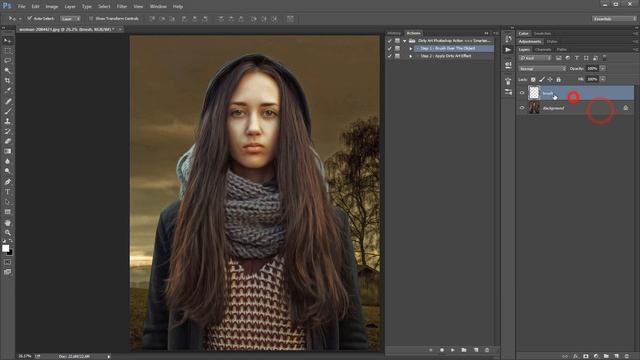Viewport: 640px width, 360px height.
Task: Delete the layer with the Layers panel trash icon
Action: coord(627,356)
